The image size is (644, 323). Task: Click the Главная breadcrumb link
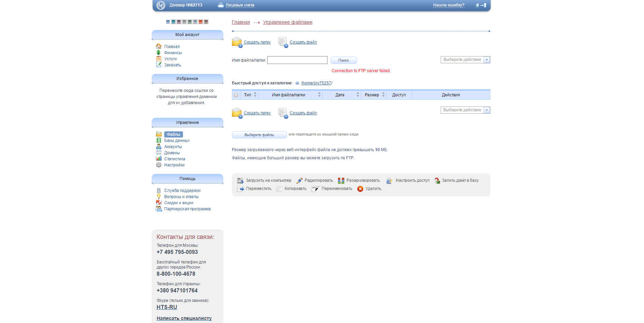pos(241,22)
